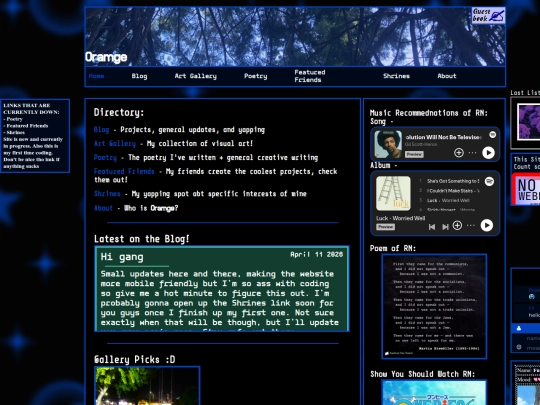Open the Gil Scott-Heron song cover art
540x405 pixels.
point(388,144)
